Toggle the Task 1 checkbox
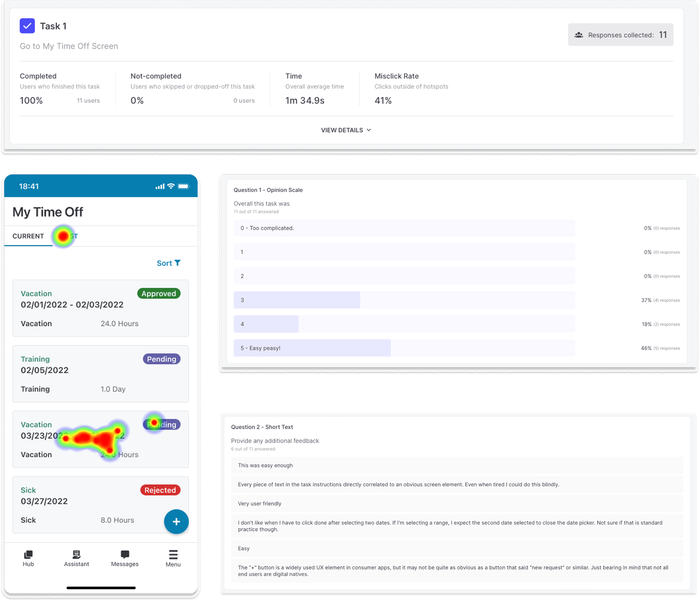The height and width of the screenshot is (601, 700). [x=27, y=26]
